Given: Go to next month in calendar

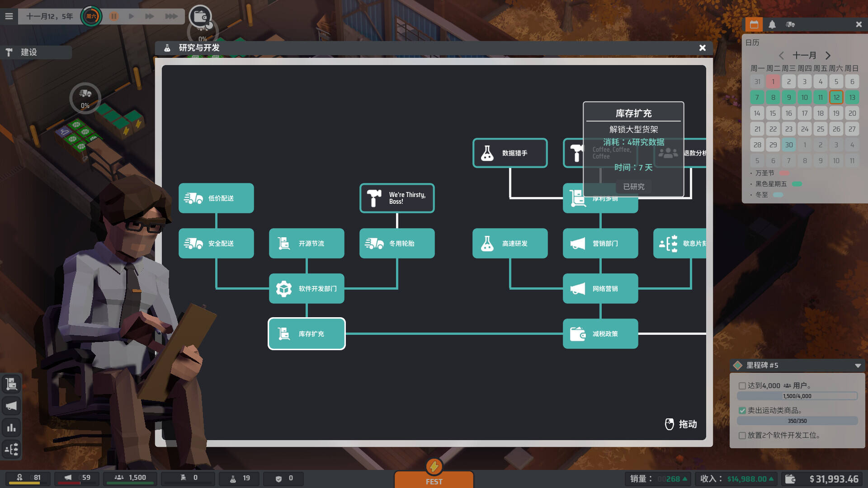Looking at the screenshot, I should [828, 56].
